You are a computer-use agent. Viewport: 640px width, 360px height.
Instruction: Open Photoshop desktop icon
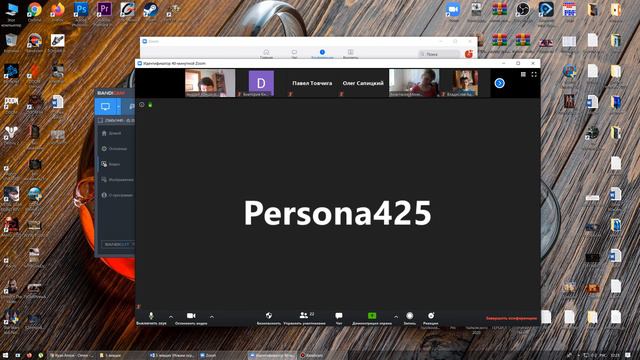[x=81, y=11]
